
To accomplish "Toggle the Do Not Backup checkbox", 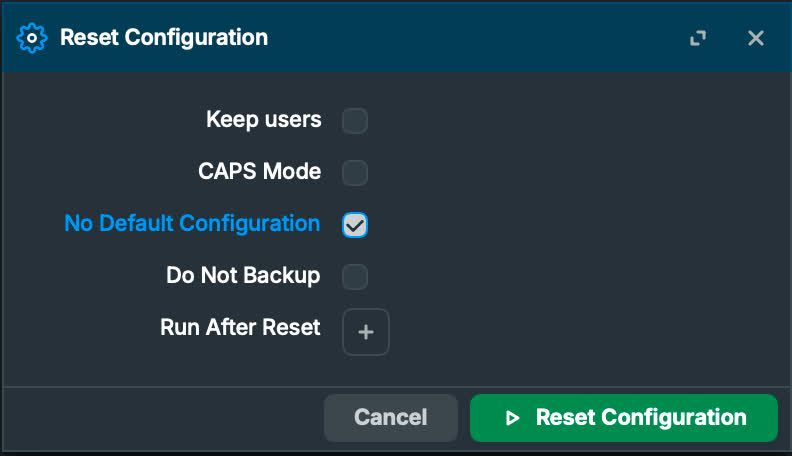I will tap(355, 277).
